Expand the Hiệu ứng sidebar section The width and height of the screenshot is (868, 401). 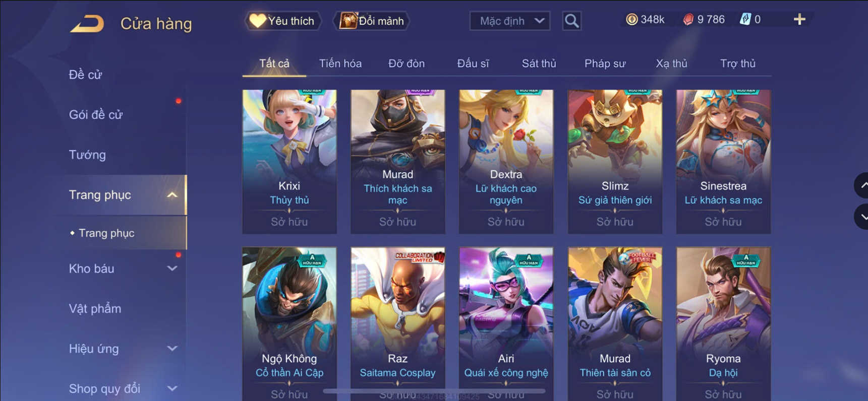tap(172, 349)
